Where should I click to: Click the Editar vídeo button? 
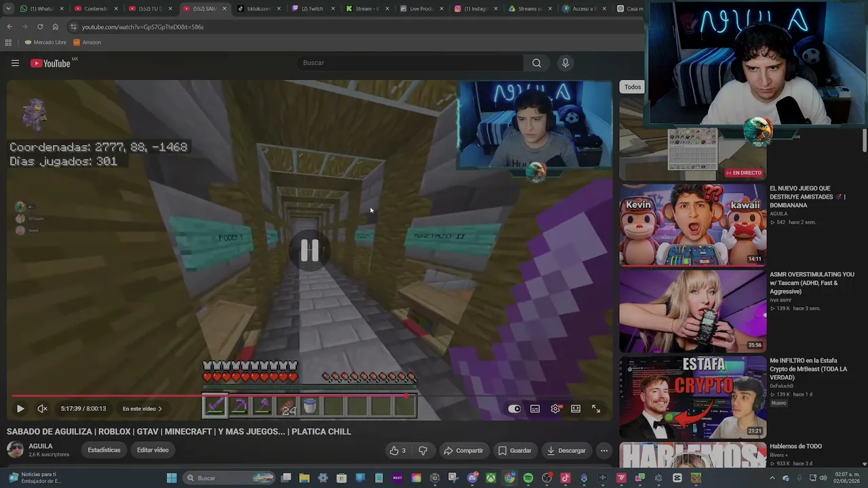click(153, 450)
